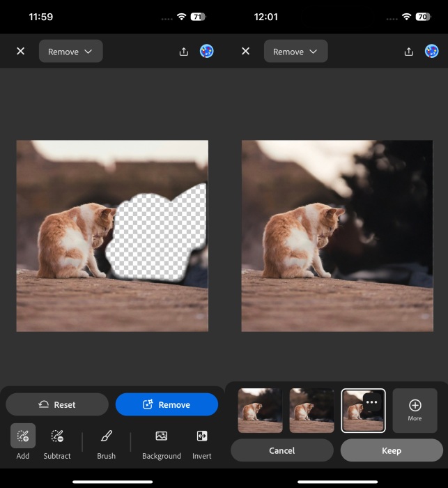The image size is (448, 488).
Task: Open the profile avatar in the left screen
Action: (x=206, y=51)
